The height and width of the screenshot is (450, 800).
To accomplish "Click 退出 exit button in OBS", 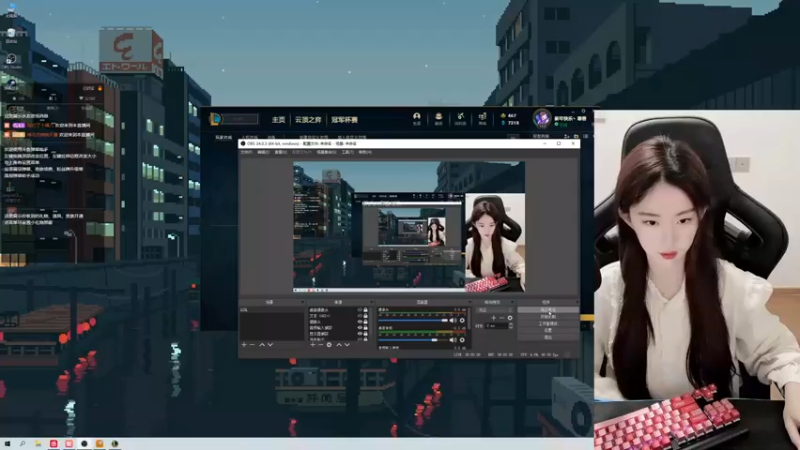I will pos(548,337).
